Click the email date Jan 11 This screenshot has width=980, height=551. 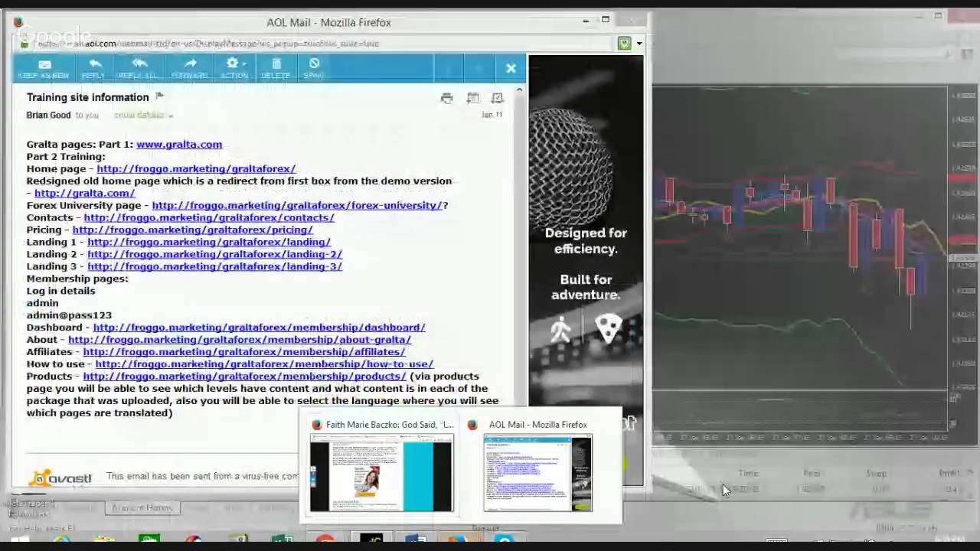click(492, 115)
